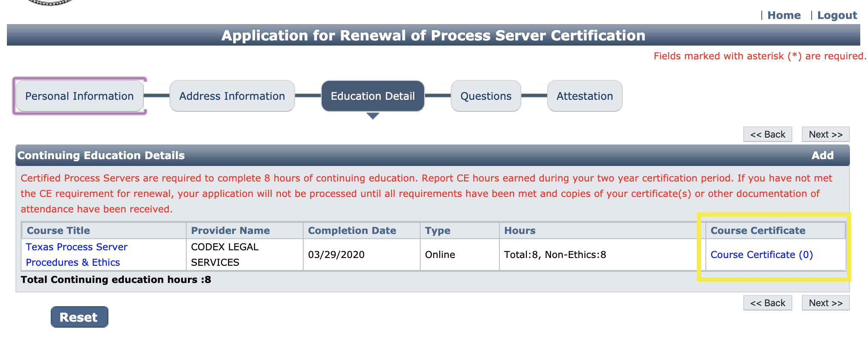The width and height of the screenshot is (868, 338).
Task: Go to Personal Information step
Action: 80,96
